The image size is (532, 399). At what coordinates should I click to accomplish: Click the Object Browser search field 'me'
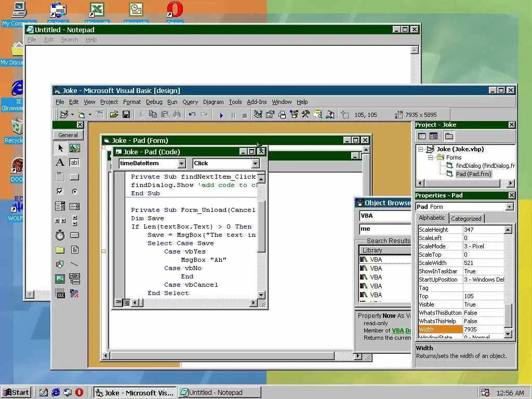point(385,229)
